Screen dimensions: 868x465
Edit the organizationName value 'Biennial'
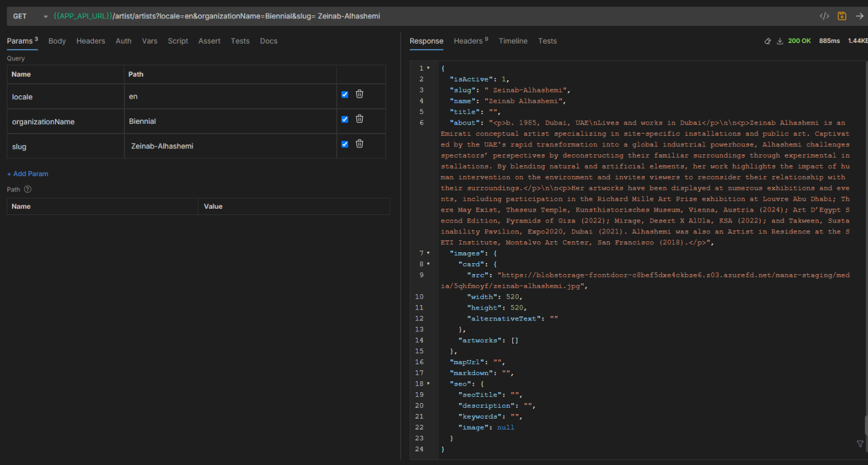pyautogui.click(x=230, y=122)
